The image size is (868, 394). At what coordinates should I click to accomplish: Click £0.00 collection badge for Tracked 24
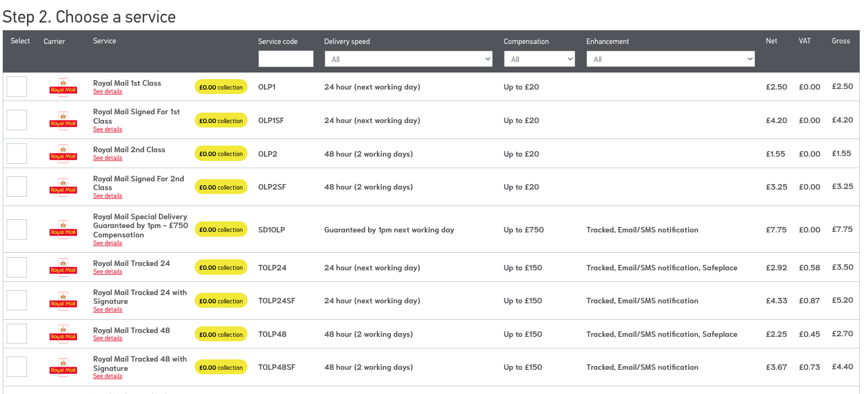(x=221, y=268)
